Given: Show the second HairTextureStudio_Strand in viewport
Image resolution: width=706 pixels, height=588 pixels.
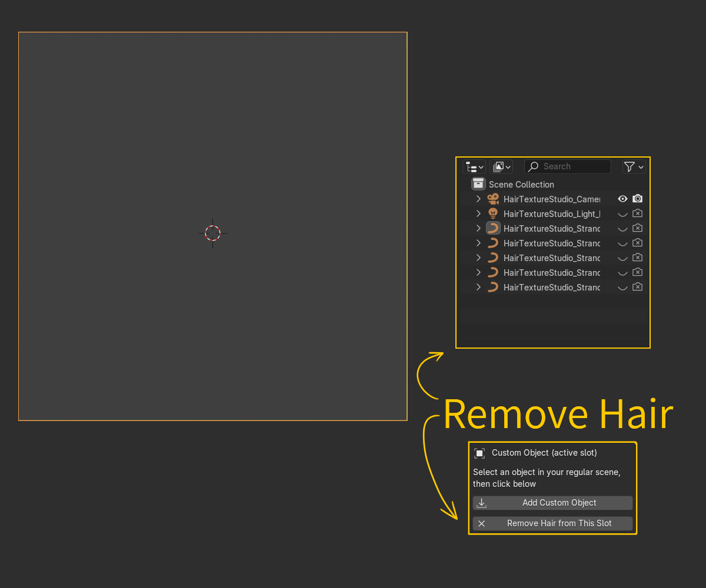Looking at the screenshot, I should pyautogui.click(x=622, y=243).
